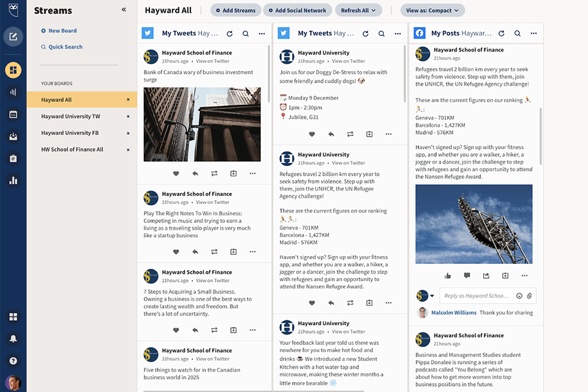This screenshot has width=588, height=392.
Task: Open more actions on Doggy De-Stress tweet
Action: tap(388, 134)
